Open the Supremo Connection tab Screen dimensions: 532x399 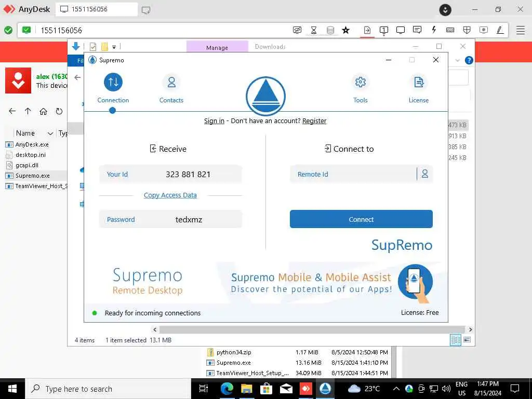(113, 88)
